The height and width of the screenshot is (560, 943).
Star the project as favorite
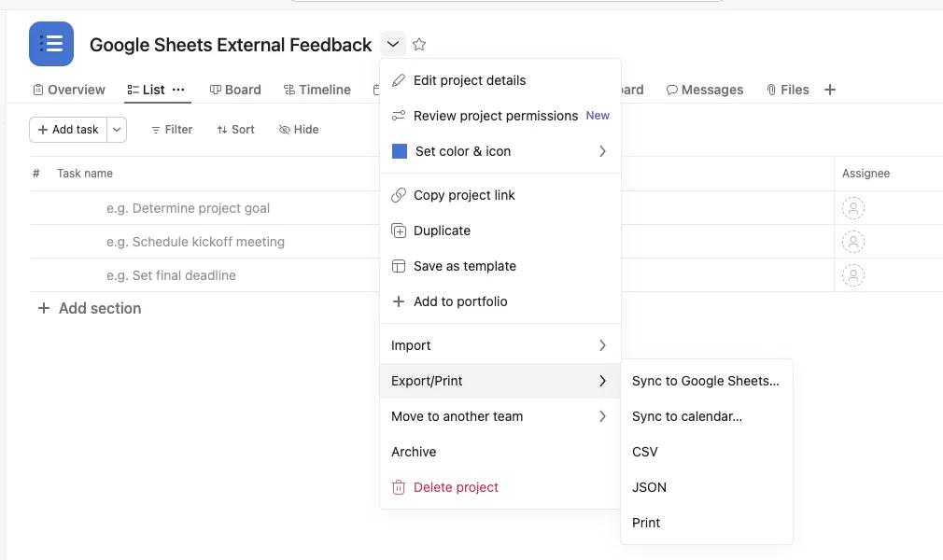pos(419,44)
